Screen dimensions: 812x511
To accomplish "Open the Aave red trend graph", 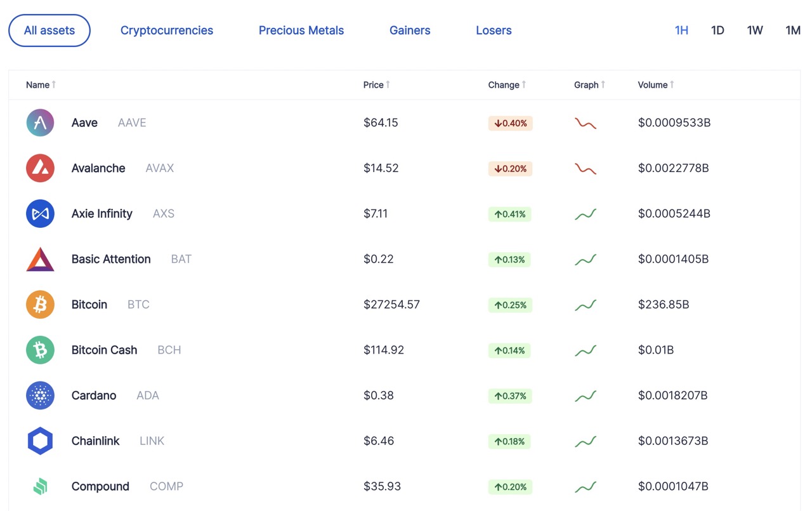I will click(586, 123).
